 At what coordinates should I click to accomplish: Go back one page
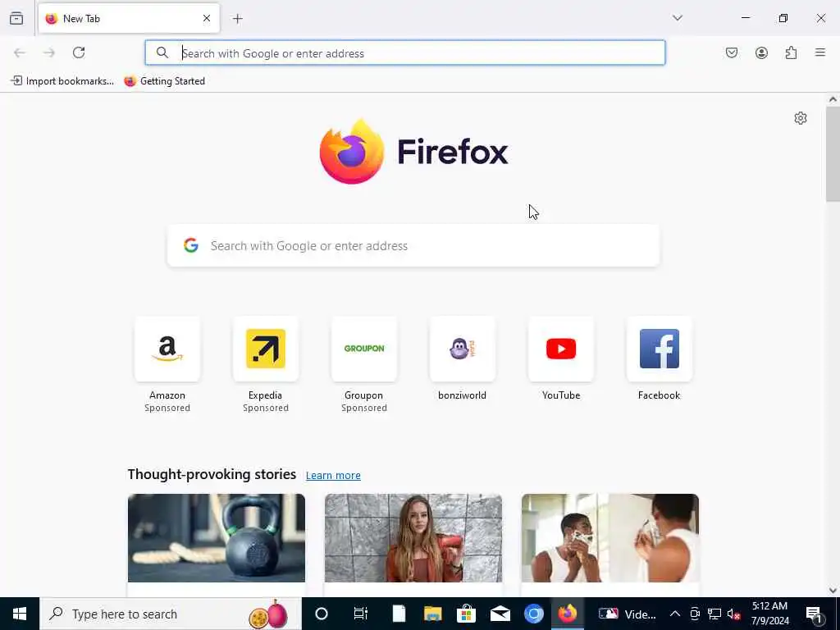point(20,52)
